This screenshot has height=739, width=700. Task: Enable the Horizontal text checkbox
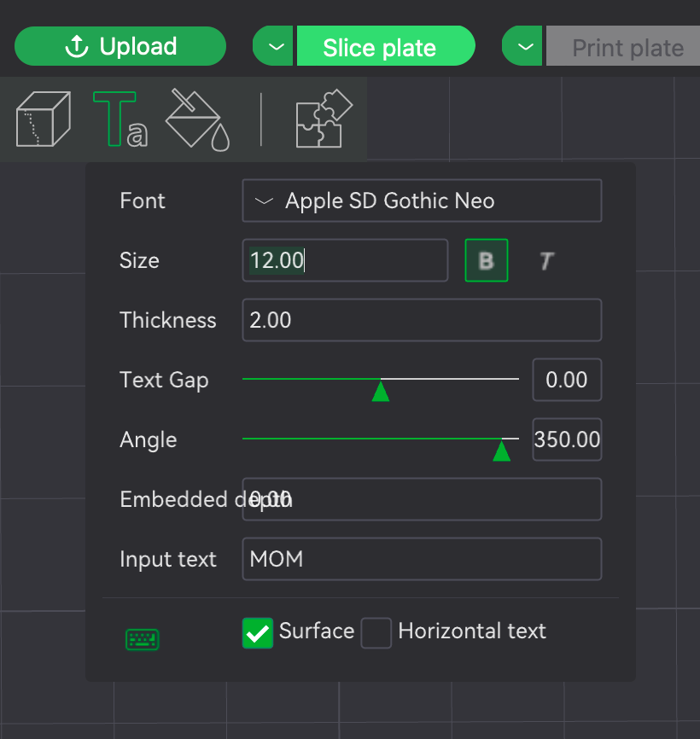coord(376,633)
